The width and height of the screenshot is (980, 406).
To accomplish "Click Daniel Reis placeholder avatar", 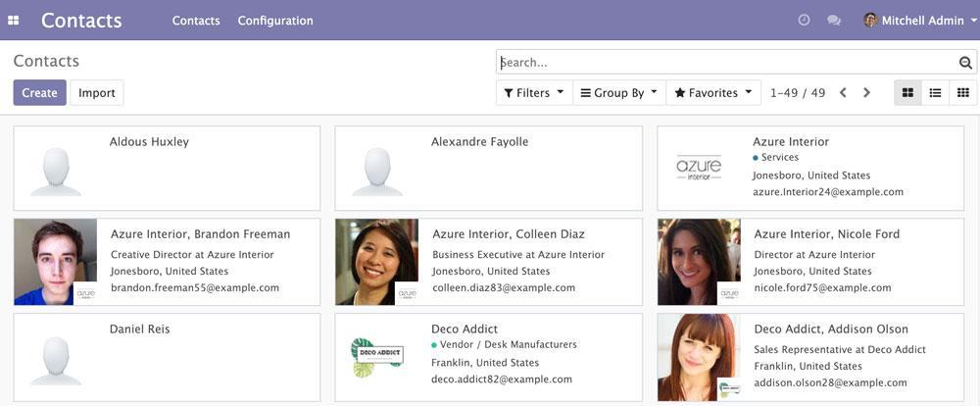I will [56, 361].
